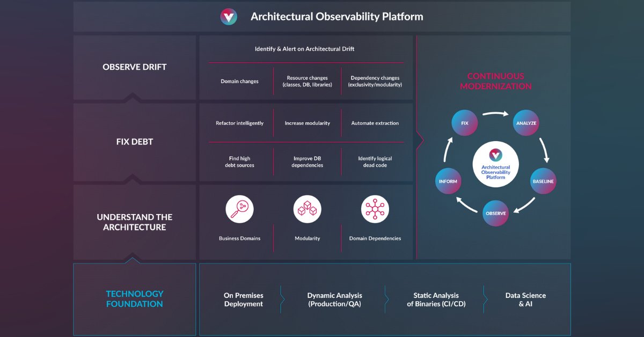Collapse the UNDERSTAND THE ARCHITECTURE section
The image size is (644, 337).
tap(134, 222)
